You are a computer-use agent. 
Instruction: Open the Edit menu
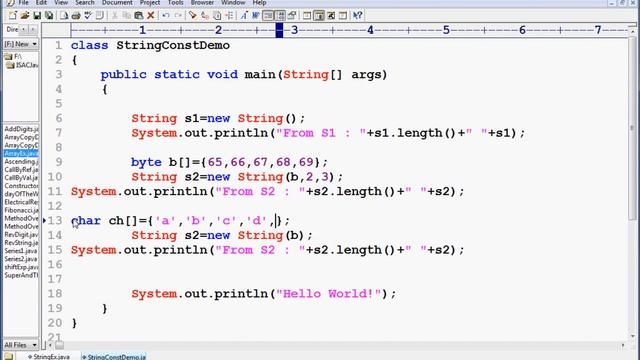(x=41, y=2)
